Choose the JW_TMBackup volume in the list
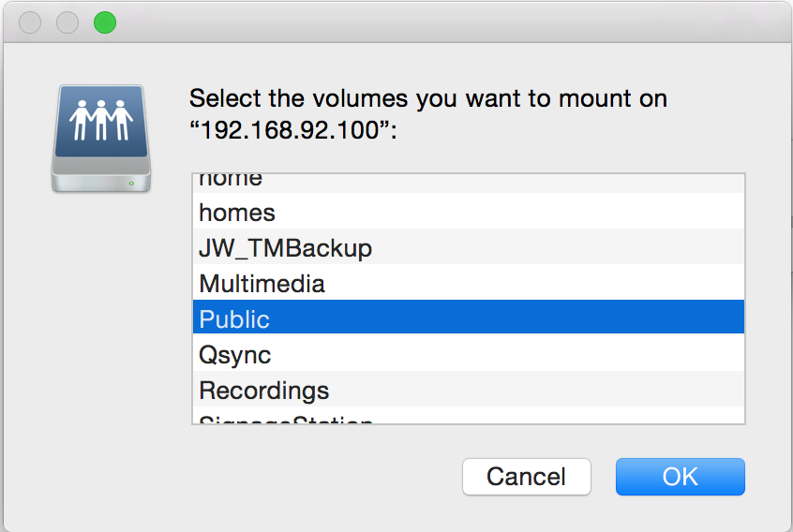This screenshot has height=532, width=793. click(285, 248)
